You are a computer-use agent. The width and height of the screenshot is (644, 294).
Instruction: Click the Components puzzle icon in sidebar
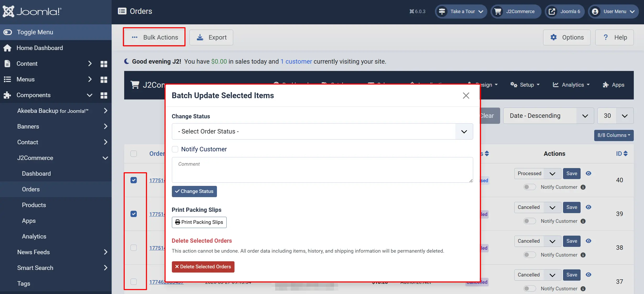click(7, 95)
